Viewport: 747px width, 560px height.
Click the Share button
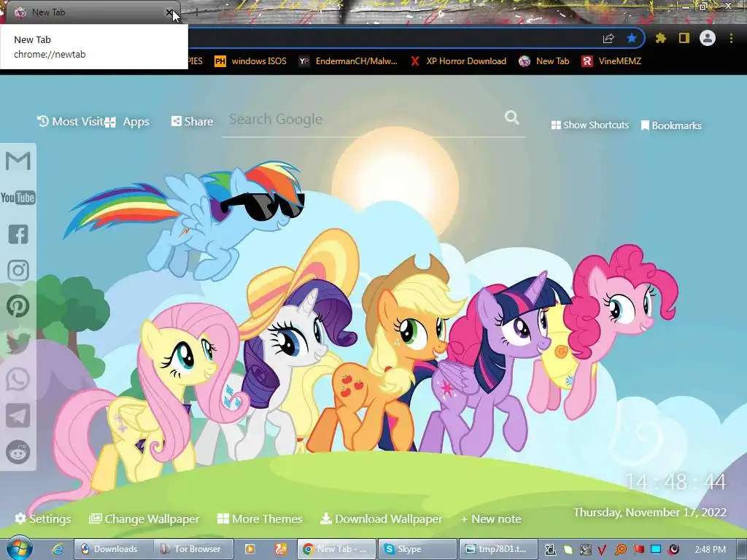click(x=192, y=122)
